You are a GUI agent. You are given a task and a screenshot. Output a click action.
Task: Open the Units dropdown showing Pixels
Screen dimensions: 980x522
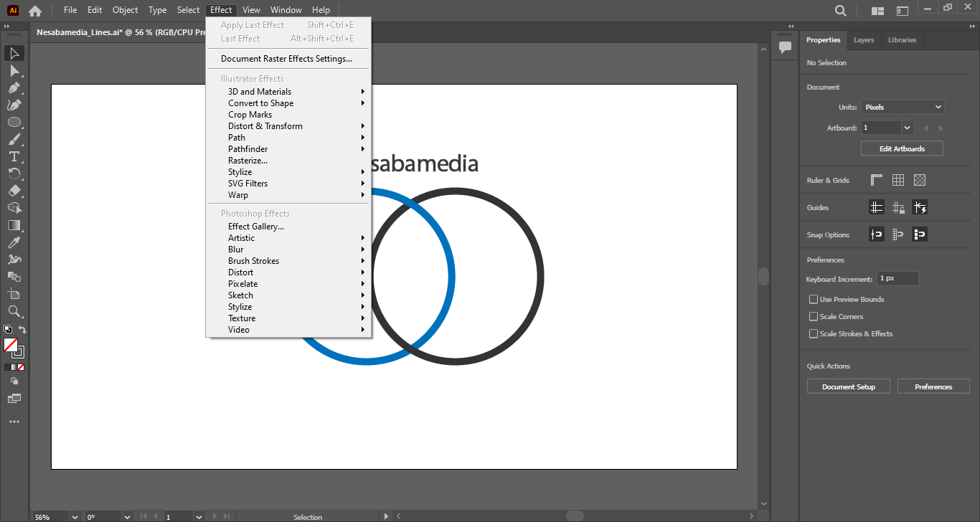click(x=903, y=107)
